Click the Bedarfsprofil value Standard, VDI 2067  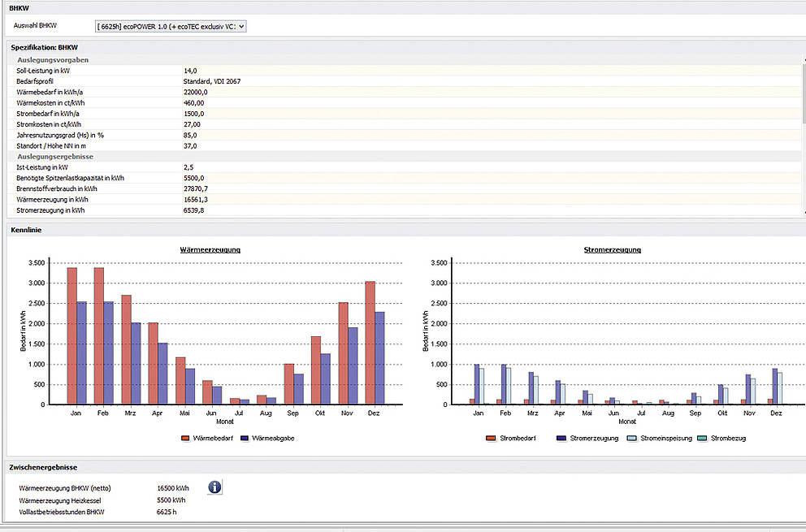click(x=212, y=81)
